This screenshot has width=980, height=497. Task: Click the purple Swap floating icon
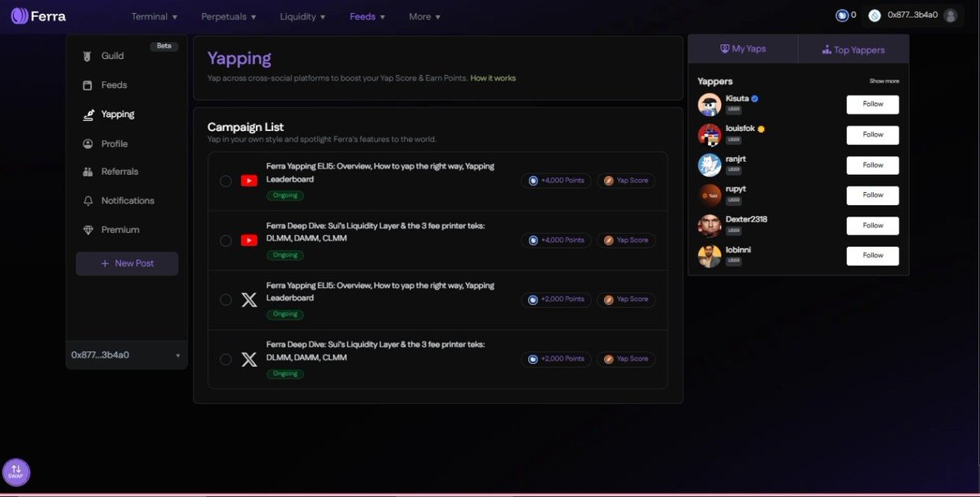[16, 472]
